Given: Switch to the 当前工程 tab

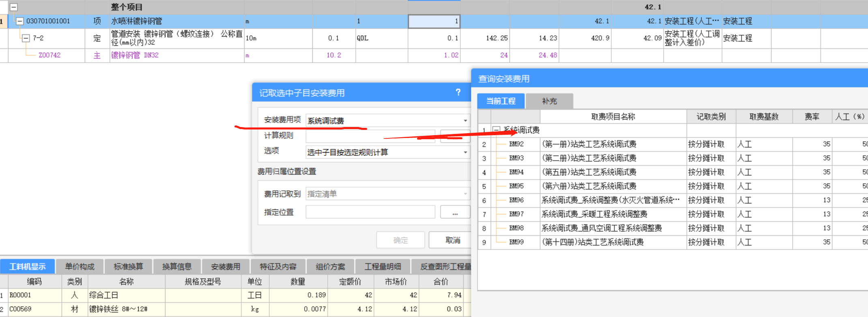Looking at the screenshot, I should (x=501, y=101).
